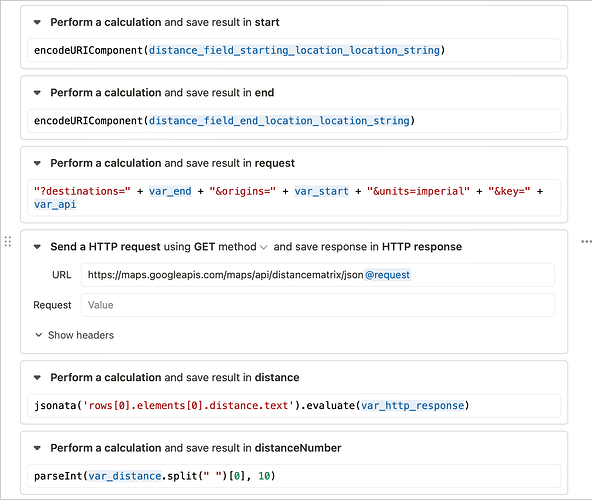Expand Show headers section
This screenshot has width=592, height=500.
click(x=74, y=335)
